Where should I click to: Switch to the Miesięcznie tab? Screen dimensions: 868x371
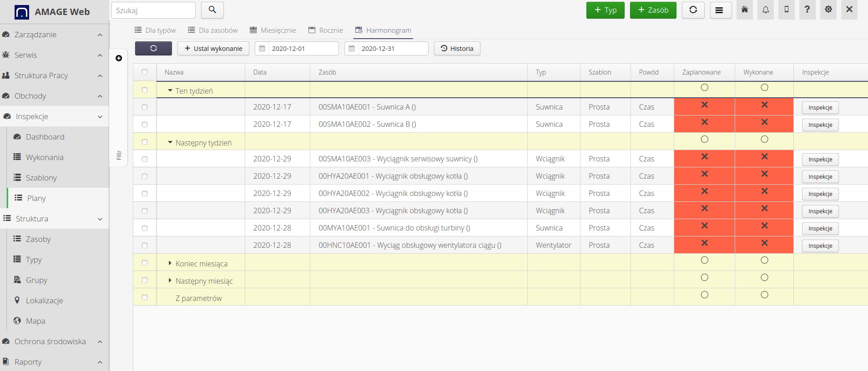(x=273, y=30)
